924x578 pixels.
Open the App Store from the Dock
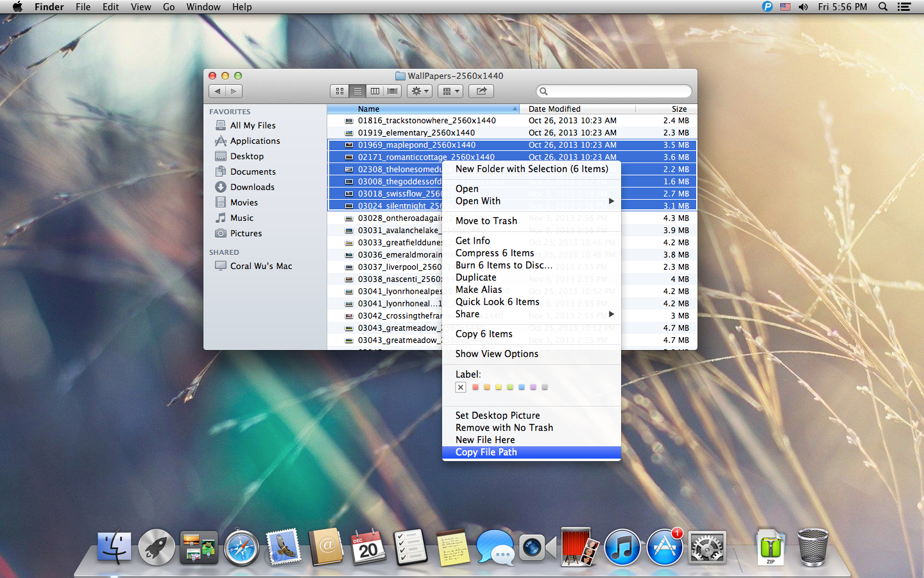pos(665,548)
